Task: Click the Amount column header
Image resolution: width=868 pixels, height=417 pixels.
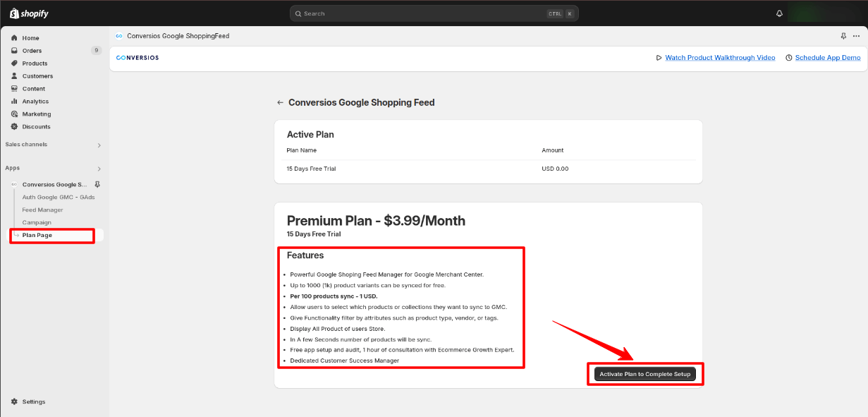Action: 553,150
